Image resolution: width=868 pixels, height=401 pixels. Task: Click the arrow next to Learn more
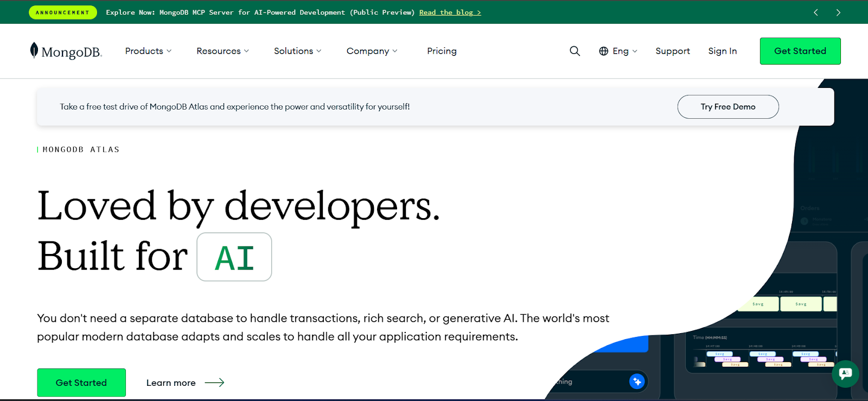click(214, 383)
